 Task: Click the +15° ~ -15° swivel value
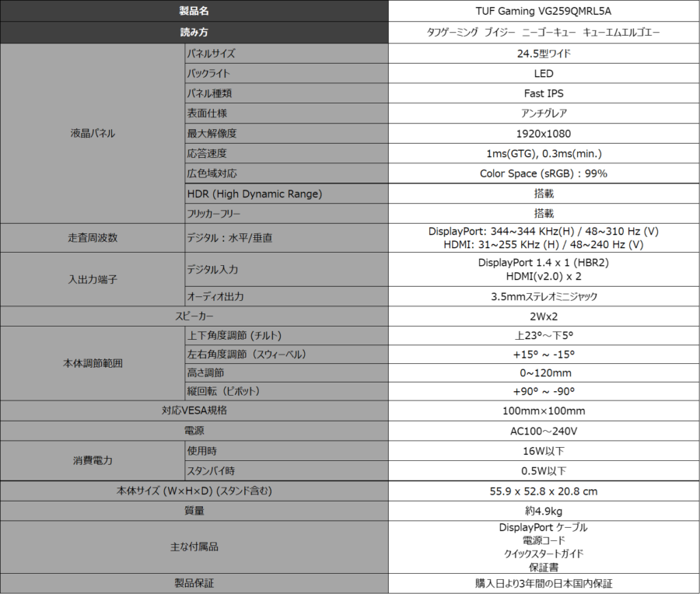click(543, 355)
